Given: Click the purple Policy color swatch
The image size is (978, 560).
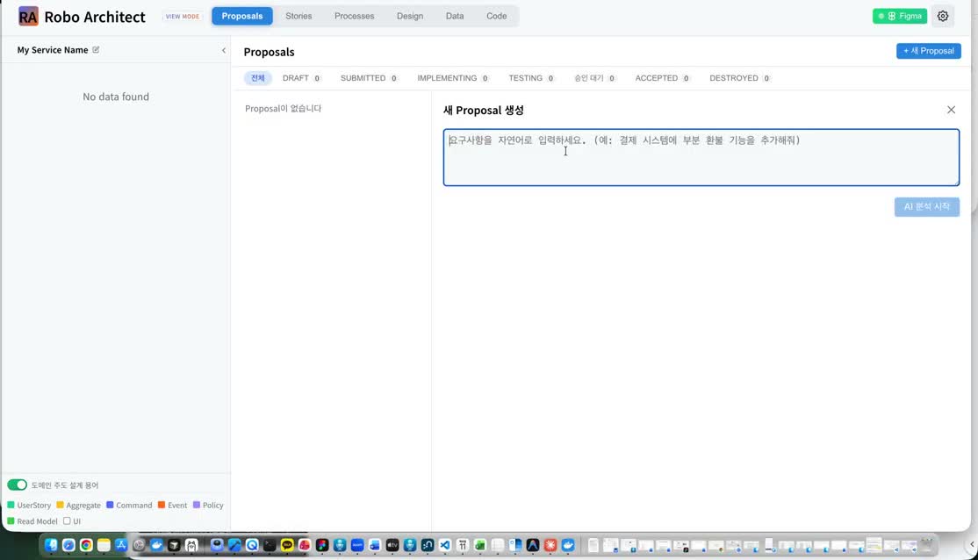Looking at the screenshot, I should (x=197, y=505).
